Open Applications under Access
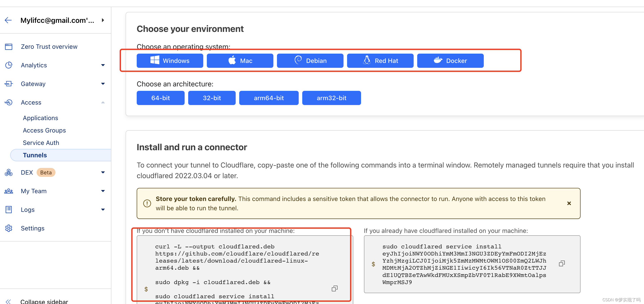This screenshot has height=304, width=644. (40, 118)
